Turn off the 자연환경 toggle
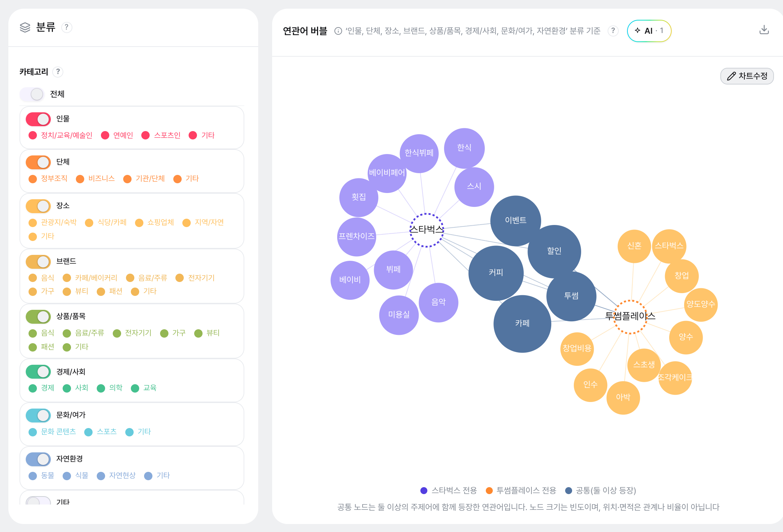The height and width of the screenshot is (532, 783). 38,459
